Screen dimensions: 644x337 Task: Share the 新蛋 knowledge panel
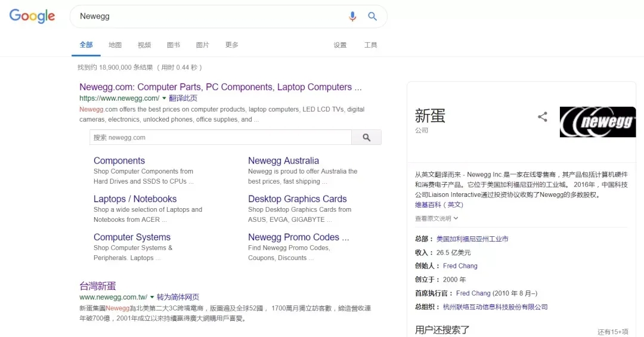(x=543, y=117)
